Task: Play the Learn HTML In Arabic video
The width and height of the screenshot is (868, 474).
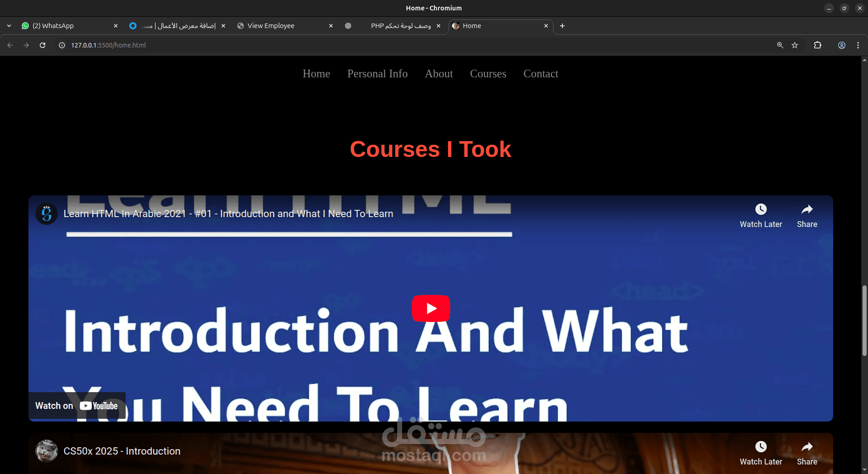Action: pos(431,308)
